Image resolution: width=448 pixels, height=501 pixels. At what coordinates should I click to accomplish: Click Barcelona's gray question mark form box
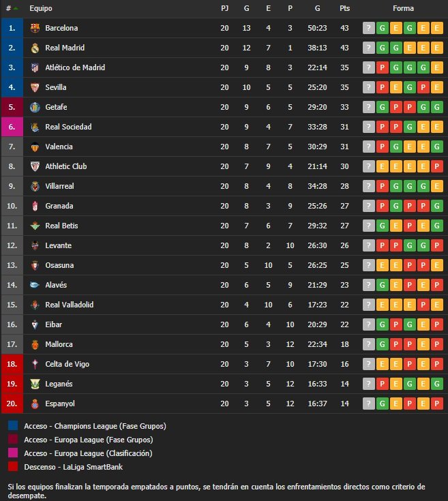tap(368, 28)
